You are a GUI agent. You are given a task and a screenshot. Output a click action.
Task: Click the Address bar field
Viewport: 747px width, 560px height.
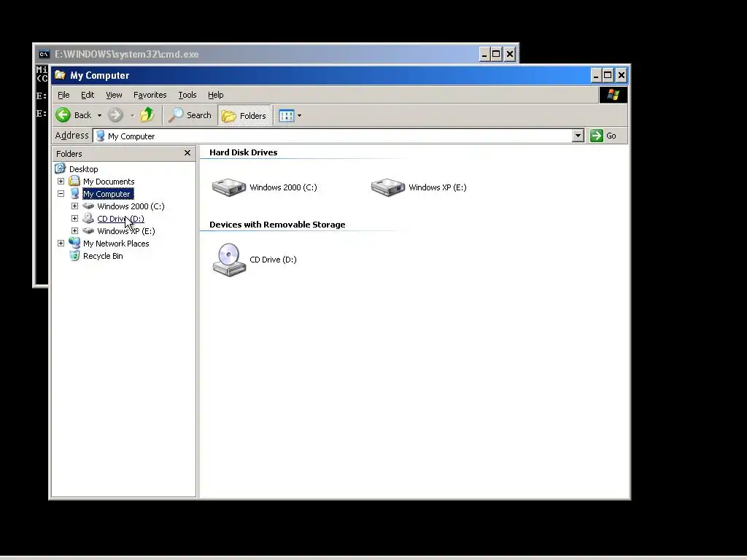(x=333, y=136)
